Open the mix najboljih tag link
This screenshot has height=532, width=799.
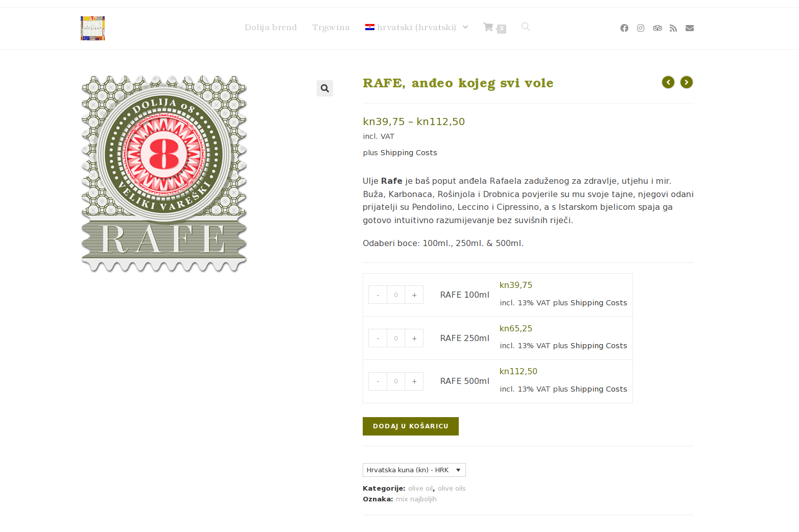[416, 499]
